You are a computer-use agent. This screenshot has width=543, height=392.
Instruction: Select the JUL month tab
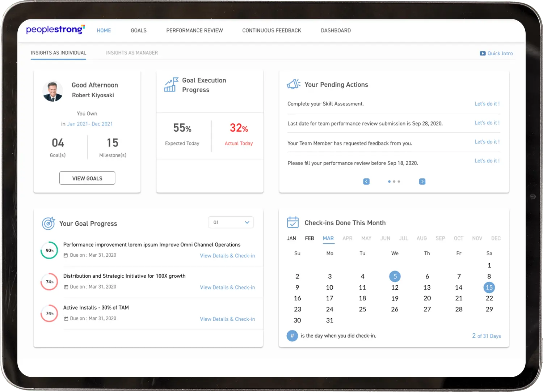click(x=404, y=238)
